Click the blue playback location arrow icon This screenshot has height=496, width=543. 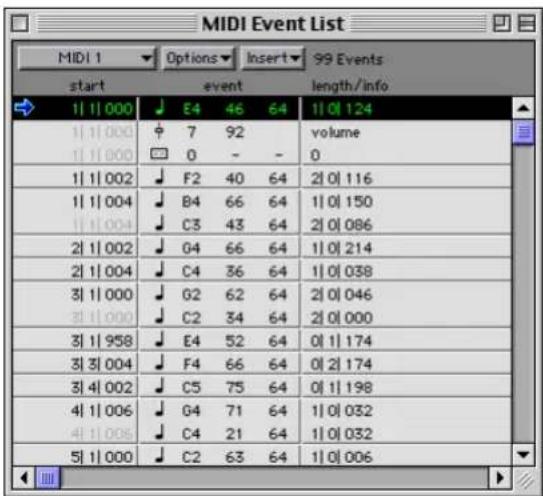pos(24,107)
